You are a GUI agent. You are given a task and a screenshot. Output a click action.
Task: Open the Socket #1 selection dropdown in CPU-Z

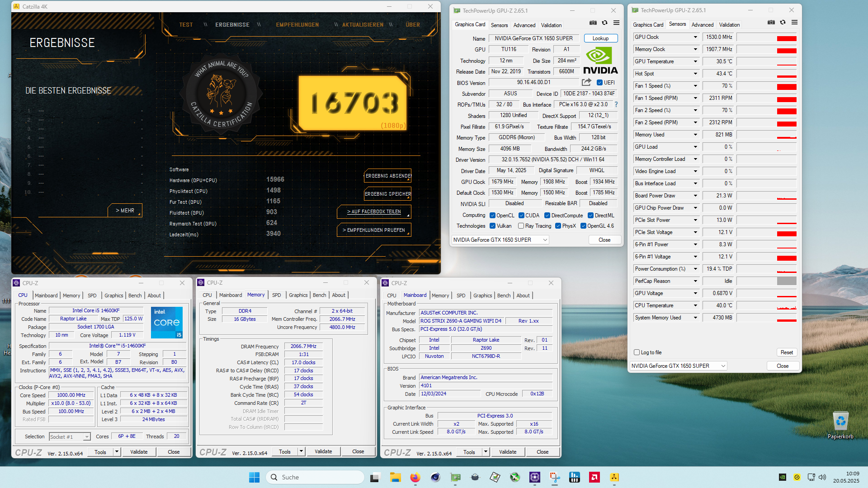(x=70, y=436)
